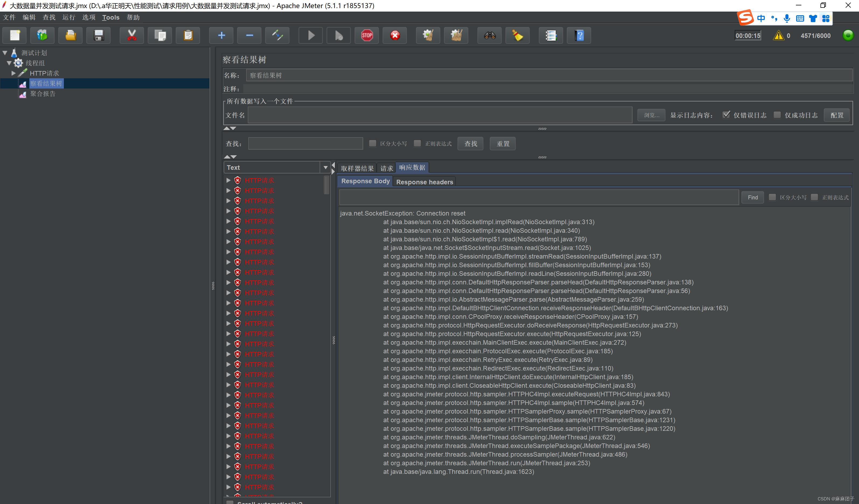Click inside the 文件名 input field
Viewport: 859px width, 504px height.
click(440, 115)
